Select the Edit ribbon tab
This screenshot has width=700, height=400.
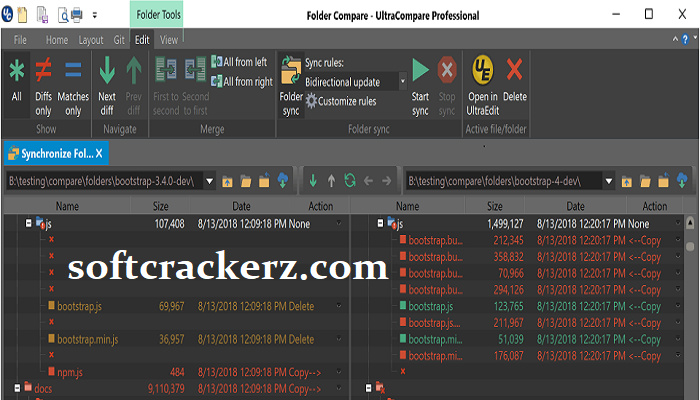(142, 40)
